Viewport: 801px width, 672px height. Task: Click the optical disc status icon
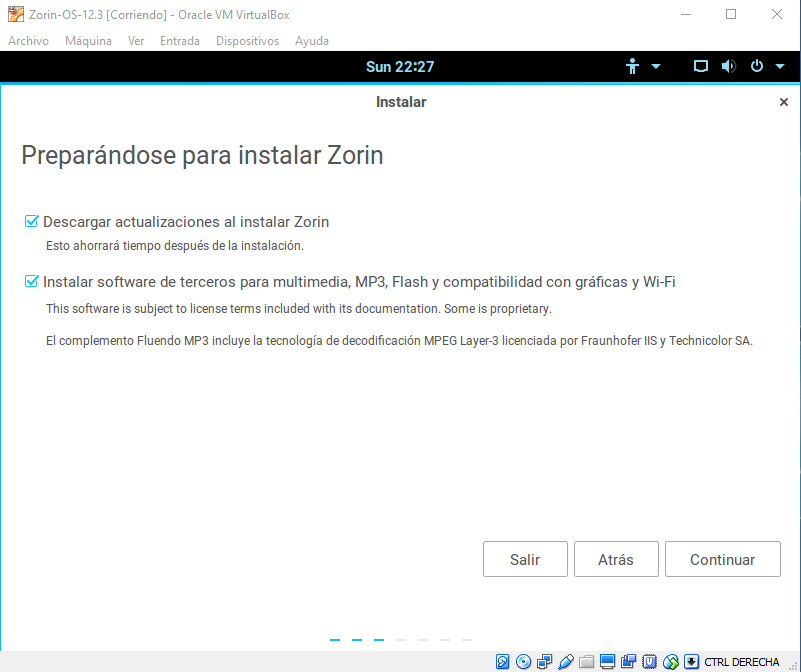coord(524,662)
